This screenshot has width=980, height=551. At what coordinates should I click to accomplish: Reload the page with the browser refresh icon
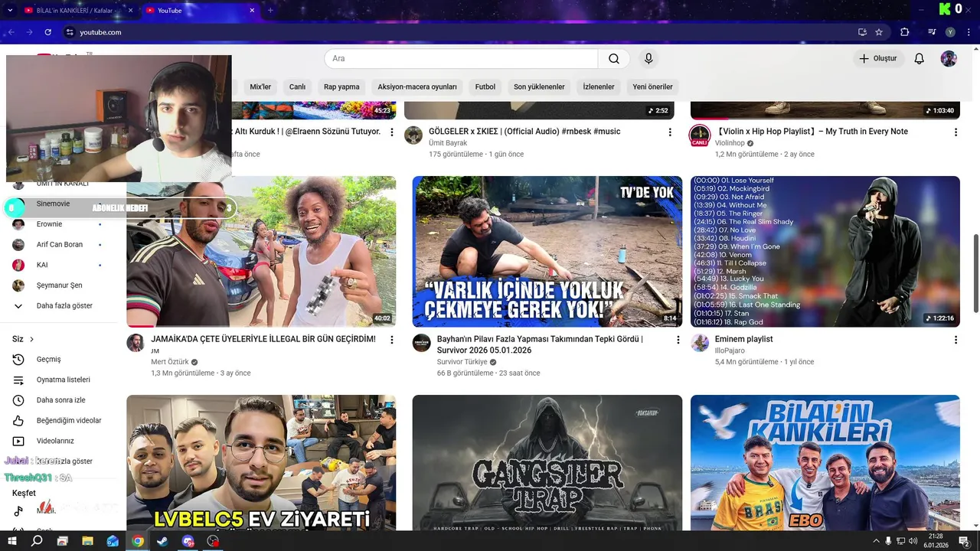tap(47, 32)
